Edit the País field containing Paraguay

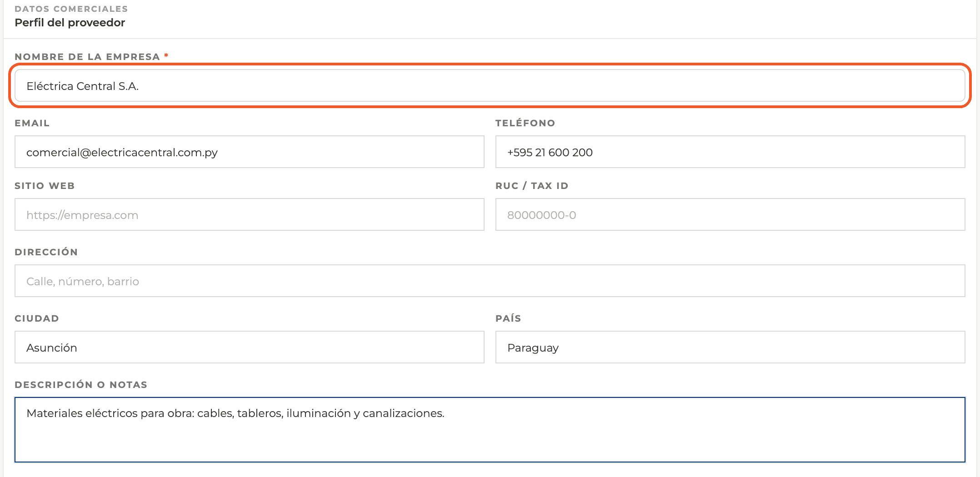point(730,347)
